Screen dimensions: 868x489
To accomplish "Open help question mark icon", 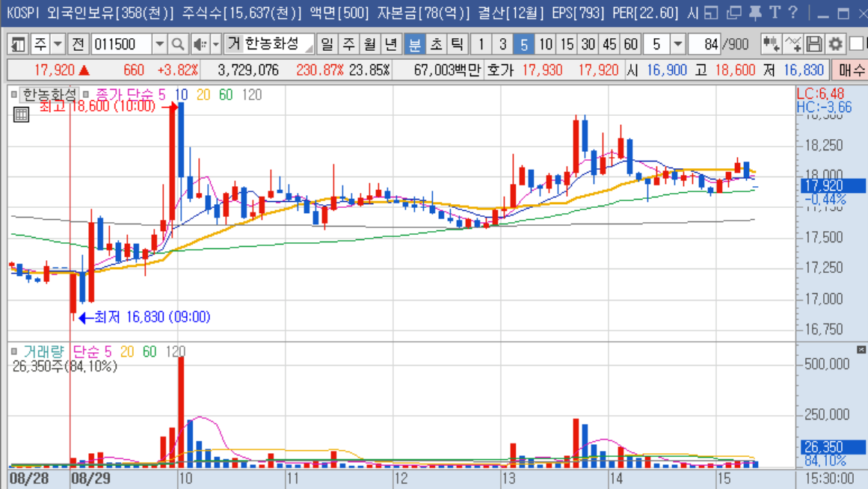I will 793,13.
